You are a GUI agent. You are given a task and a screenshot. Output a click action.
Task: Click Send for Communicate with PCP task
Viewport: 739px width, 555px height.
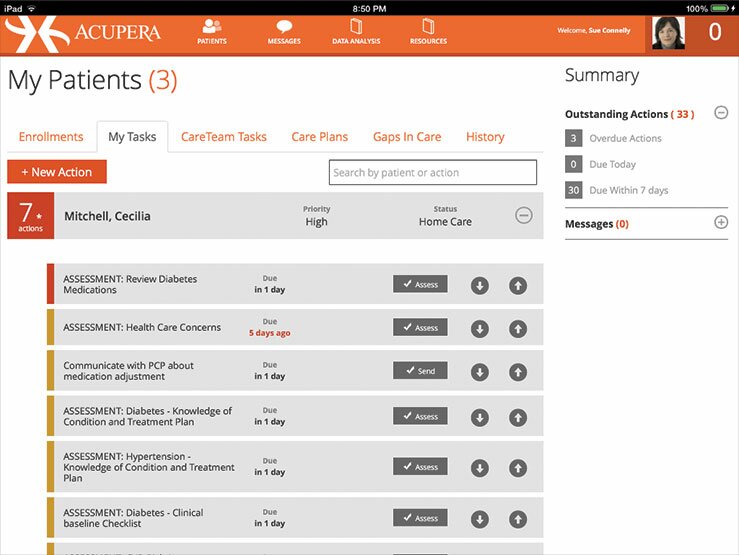(x=420, y=371)
